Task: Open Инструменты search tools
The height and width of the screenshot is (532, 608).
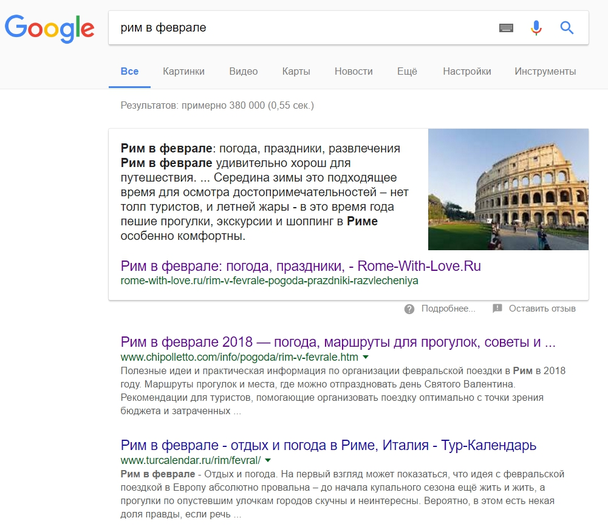Action: pos(545,72)
